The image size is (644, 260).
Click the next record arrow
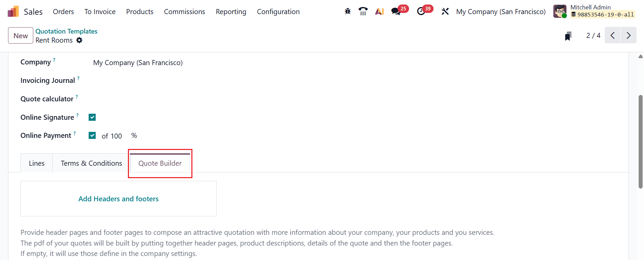click(628, 35)
